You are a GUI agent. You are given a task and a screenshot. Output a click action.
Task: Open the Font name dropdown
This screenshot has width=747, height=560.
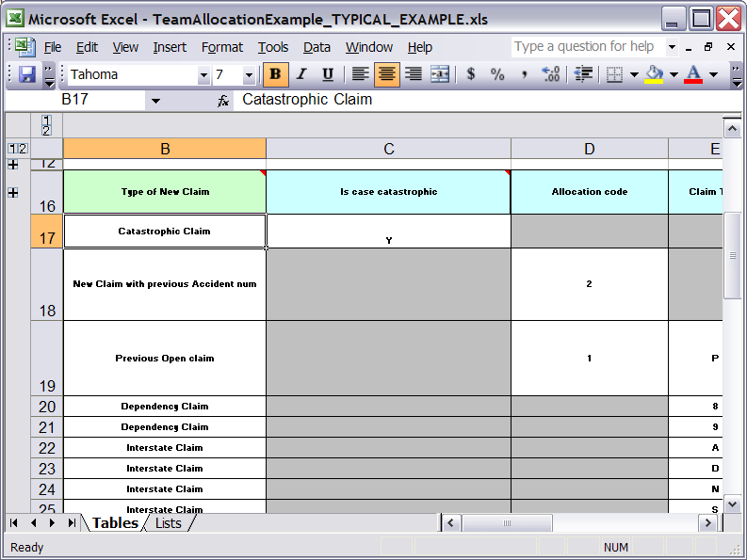click(x=203, y=75)
